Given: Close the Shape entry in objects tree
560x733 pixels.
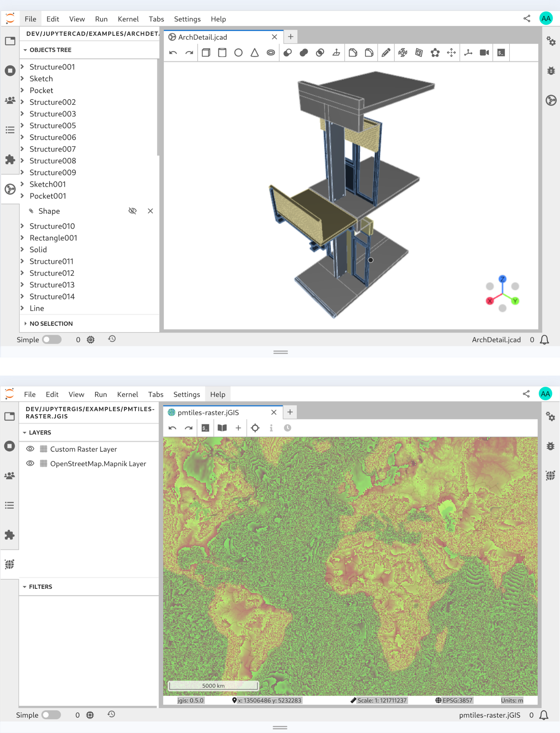Looking at the screenshot, I should (150, 211).
